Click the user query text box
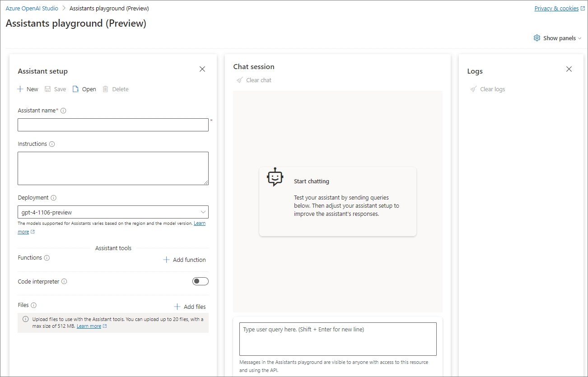This screenshot has width=588, height=377. pos(338,339)
